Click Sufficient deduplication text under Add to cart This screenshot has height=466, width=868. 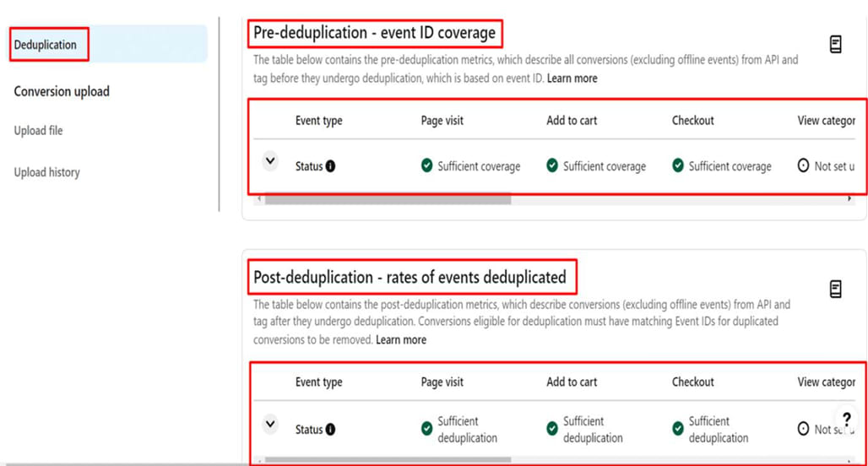(x=593, y=430)
